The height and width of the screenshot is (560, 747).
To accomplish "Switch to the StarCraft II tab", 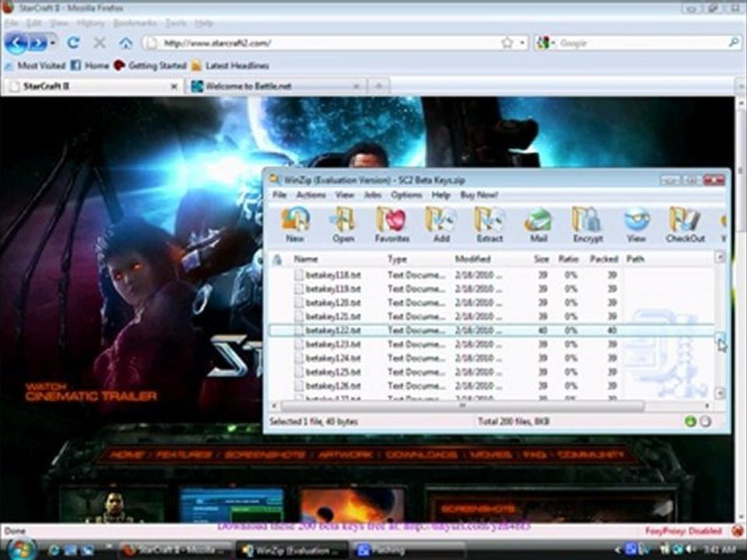I will (93, 86).
